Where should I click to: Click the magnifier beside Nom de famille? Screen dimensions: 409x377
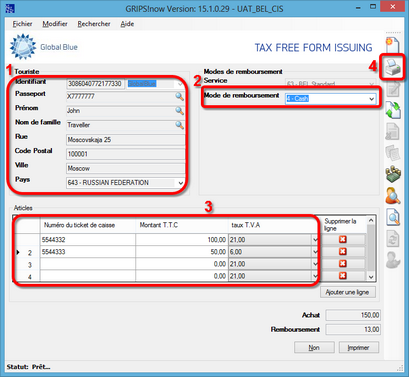pyautogui.click(x=179, y=125)
